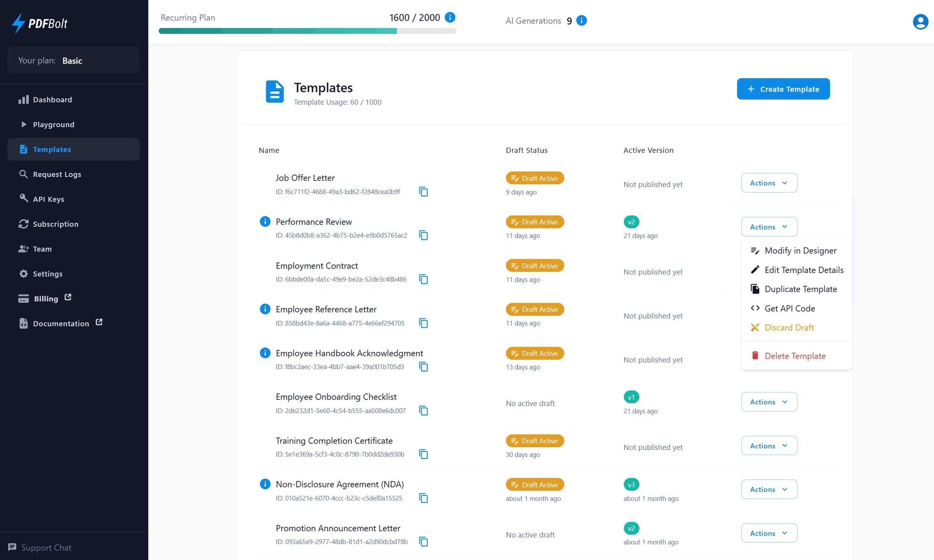This screenshot has width=934, height=560.
Task: Open Documentation external link
Action: pyautogui.click(x=61, y=324)
